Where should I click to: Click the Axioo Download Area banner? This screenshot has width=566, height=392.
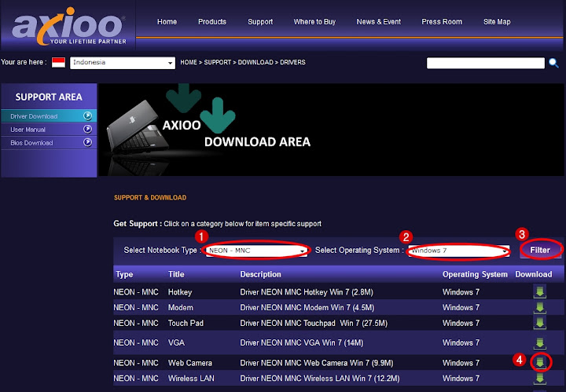tap(331, 130)
